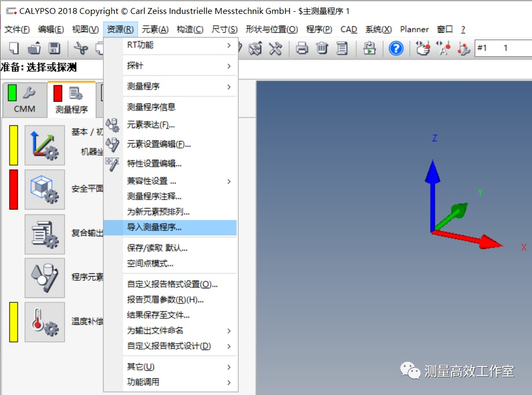Open the 程序元素 shapes icon
Image resolution: width=532 pixels, height=395 pixels.
point(45,278)
